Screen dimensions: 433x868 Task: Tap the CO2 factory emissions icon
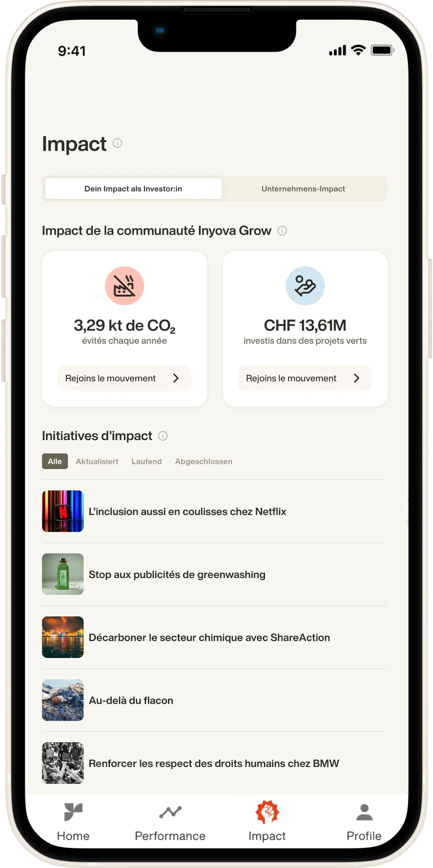point(125,286)
